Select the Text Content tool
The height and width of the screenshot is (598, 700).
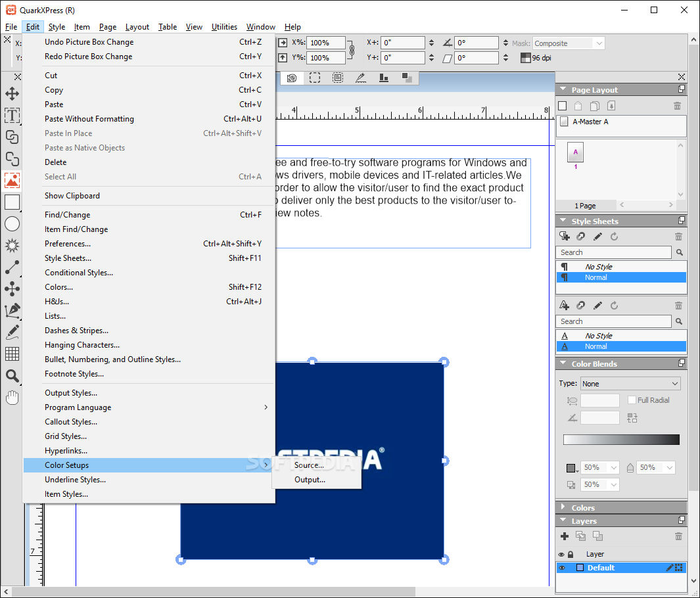point(12,116)
